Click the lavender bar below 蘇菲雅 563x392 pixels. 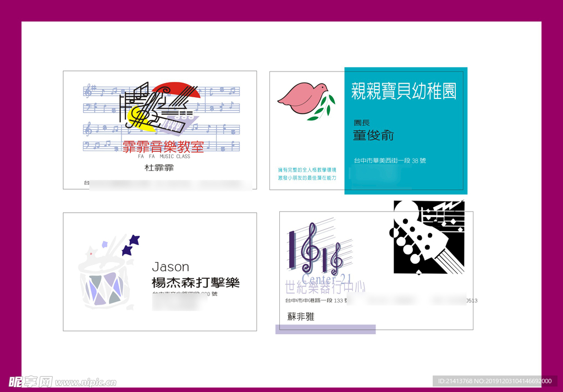(325, 329)
